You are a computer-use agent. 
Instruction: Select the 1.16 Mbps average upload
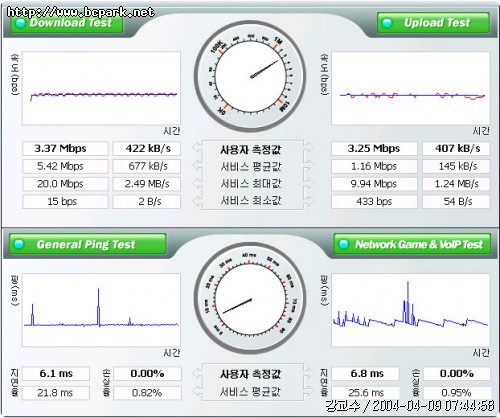[x=374, y=166]
